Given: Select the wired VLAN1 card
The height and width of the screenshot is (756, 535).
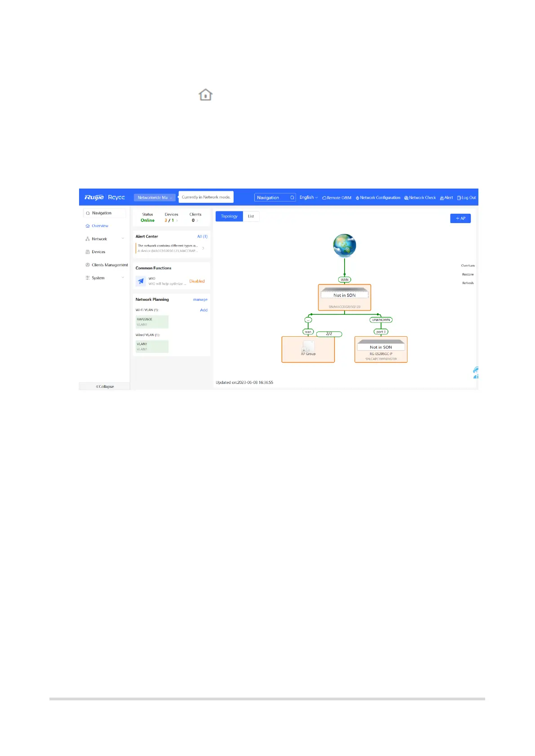Looking at the screenshot, I should 152,347.
